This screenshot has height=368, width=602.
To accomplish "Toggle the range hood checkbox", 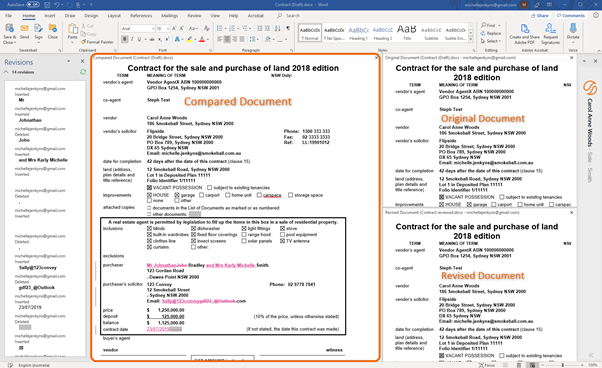I will (x=244, y=235).
